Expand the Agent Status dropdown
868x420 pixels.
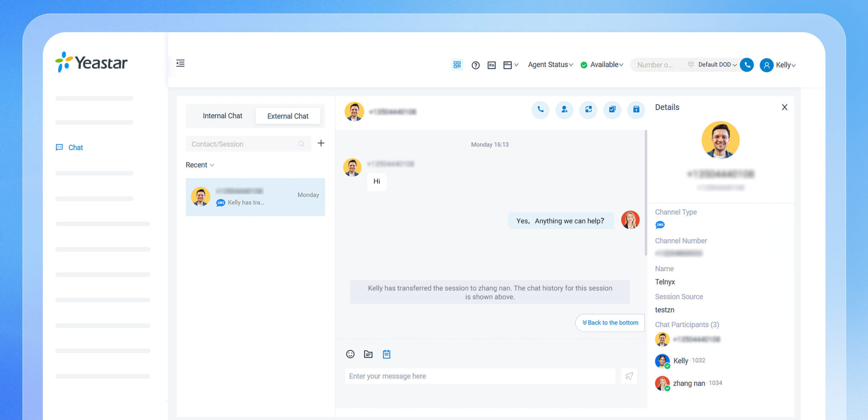(550, 65)
